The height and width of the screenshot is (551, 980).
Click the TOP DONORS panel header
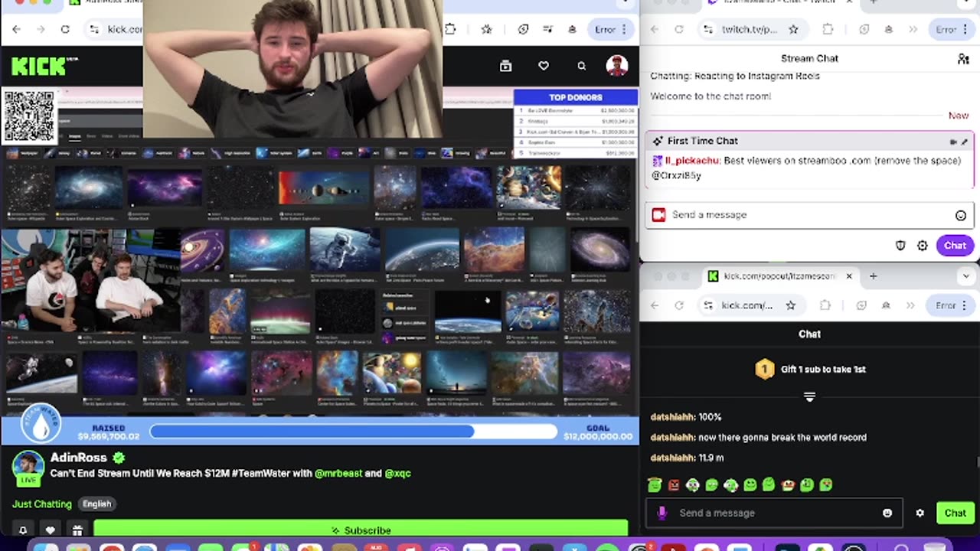pos(575,97)
